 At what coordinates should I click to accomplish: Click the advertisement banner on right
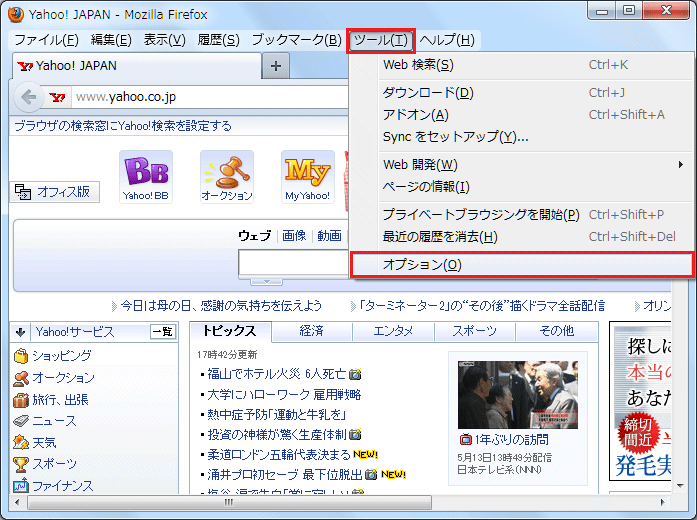coord(642,402)
